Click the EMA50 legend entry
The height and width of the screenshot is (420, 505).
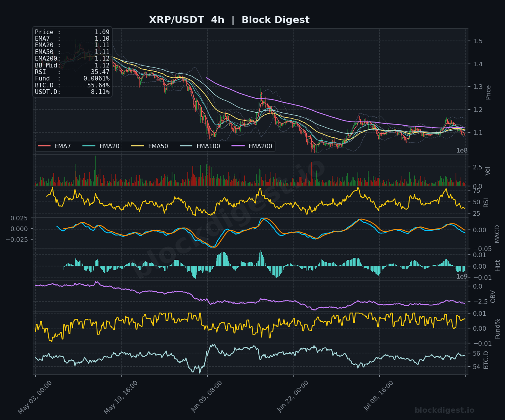(150, 146)
